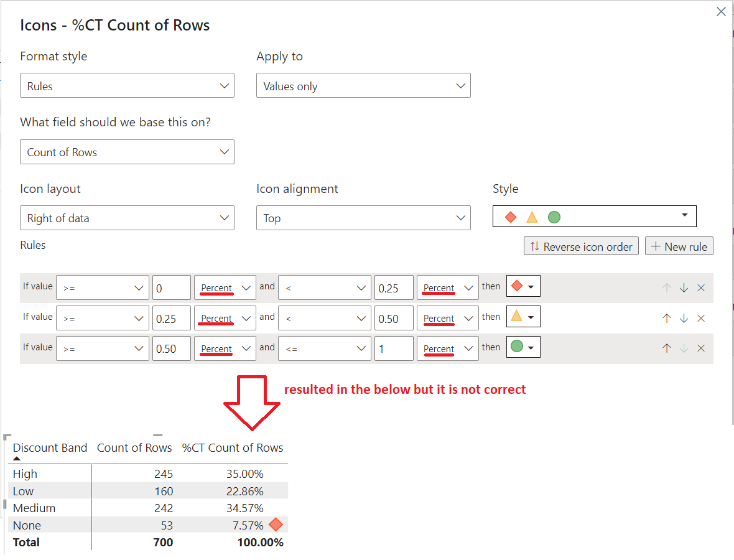Click third rule's minimum value field 0.50
This screenshot has height=560, width=734.
171,348
